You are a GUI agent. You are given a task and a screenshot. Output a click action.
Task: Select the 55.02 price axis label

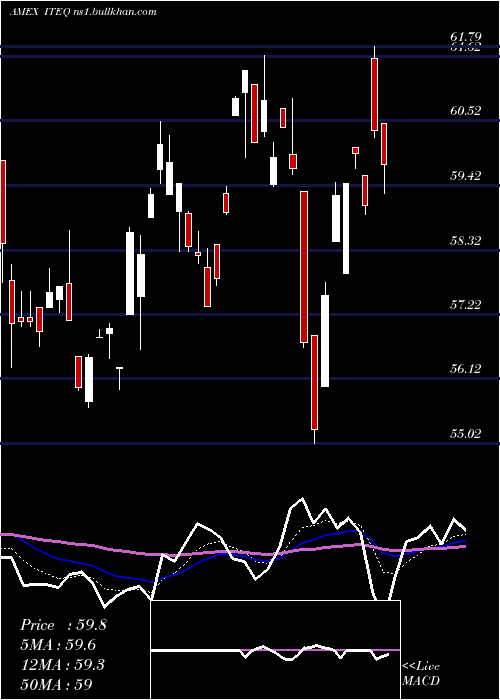466,433
